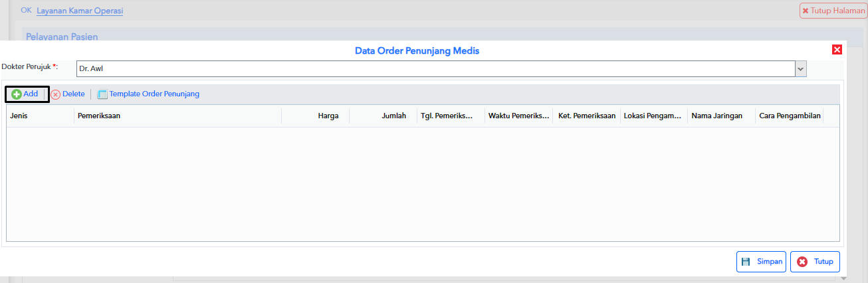Select the Waktu Pemeriksaan column header
The image size is (868, 283).
518,116
